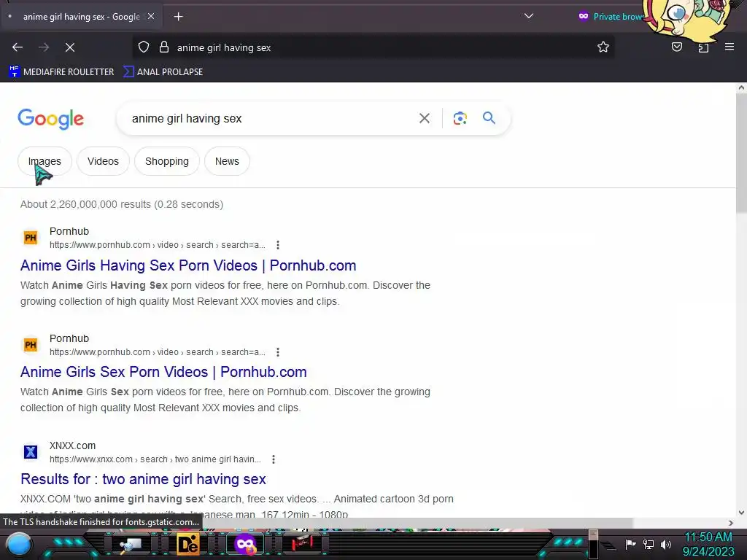The width and height of the screenshot is (747, 560).
Task: Open the Action Center flag icon
Action: tap(630, 544)
